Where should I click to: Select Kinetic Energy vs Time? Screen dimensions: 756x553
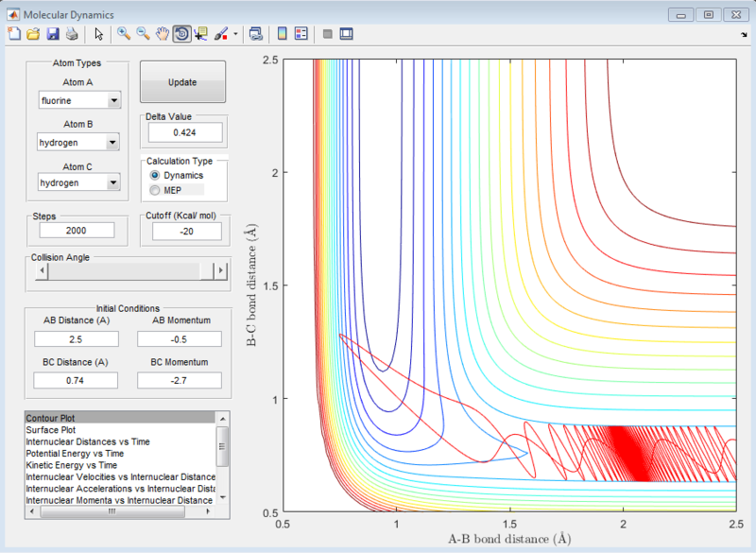(x=120, y=465)
